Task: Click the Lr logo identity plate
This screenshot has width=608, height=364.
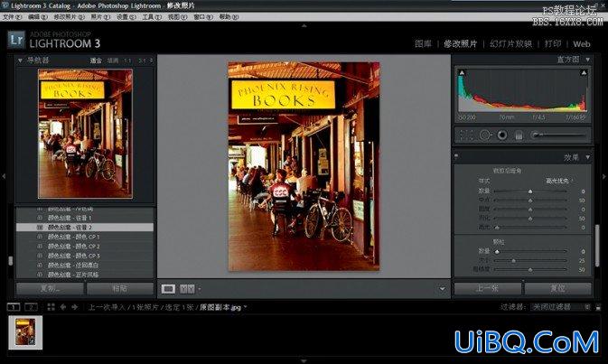Action: click(x=16, y=40)
